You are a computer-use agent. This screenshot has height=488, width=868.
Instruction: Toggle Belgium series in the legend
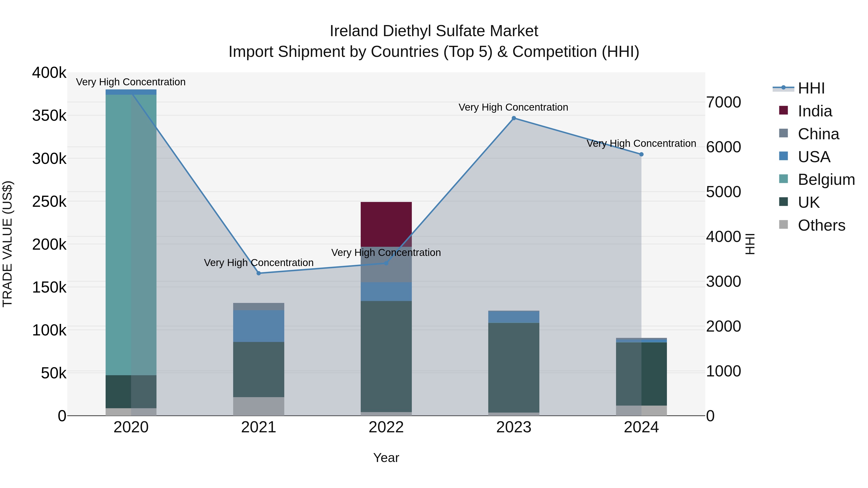click(x=817, y=180)
